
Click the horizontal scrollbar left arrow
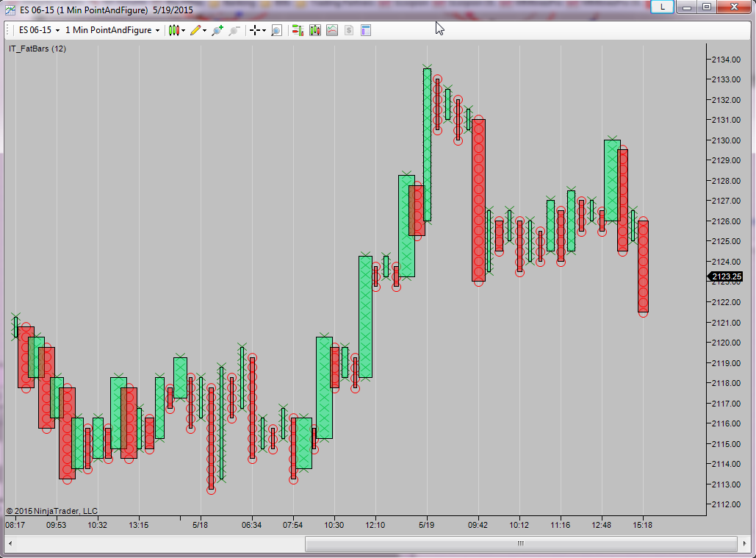10,543
